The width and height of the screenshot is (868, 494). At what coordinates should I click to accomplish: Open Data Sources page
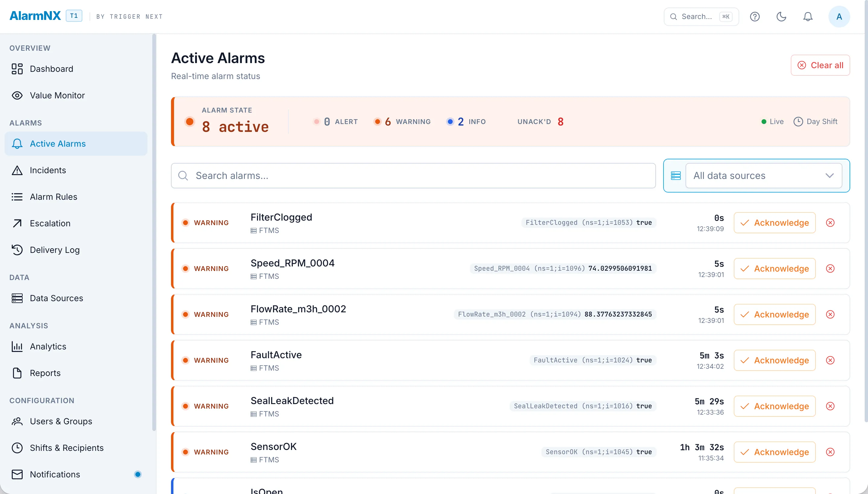pyautogui.click(x=76, y=298)
